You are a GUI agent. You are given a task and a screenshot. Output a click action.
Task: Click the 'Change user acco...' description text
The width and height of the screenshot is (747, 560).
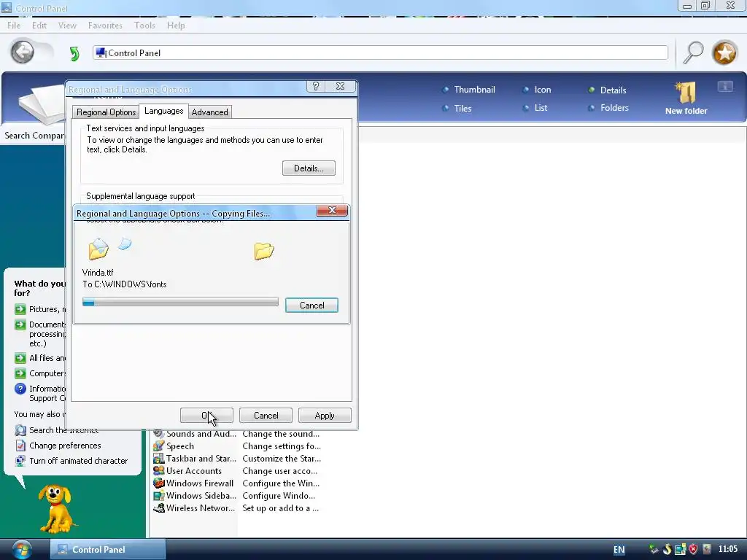pos(279,471)
